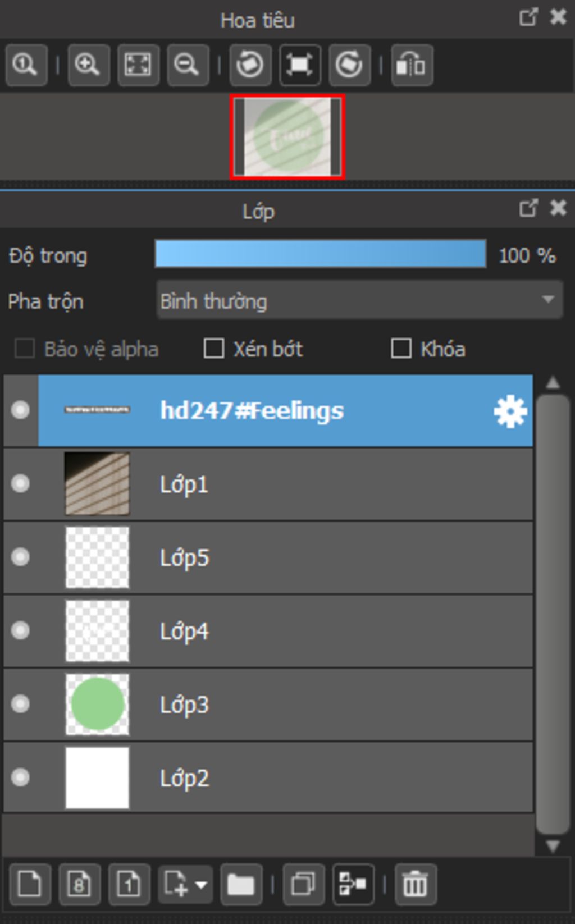
Task: Reset navigator zoom to 100%
Action: click(x=26, y=65)
